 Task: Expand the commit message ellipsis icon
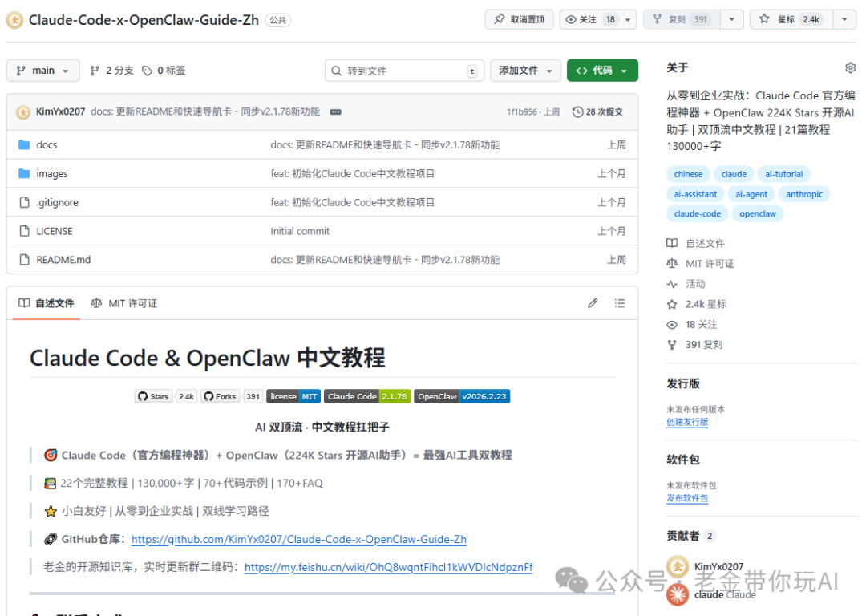click(x=335, y=111)
